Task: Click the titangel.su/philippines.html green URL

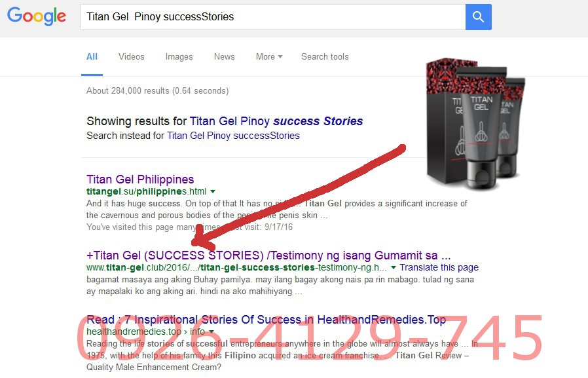Action: click(x=146, y=192)
